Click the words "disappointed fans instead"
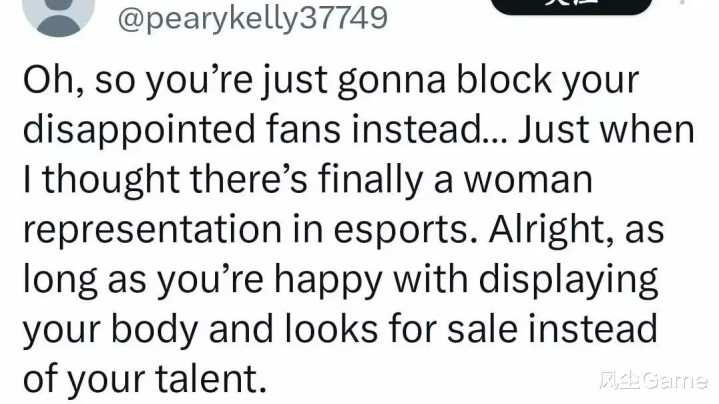Viewport: 719px width, 404px height. (252, 131)
